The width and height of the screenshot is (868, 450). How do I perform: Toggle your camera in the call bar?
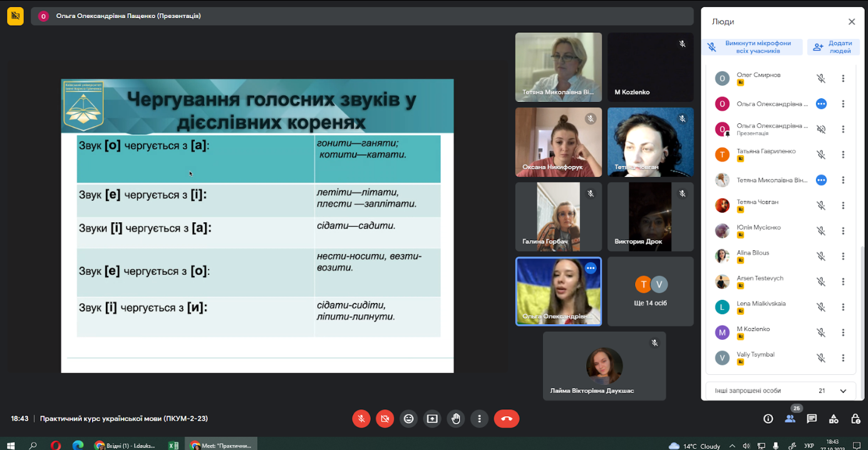(385, 419)
